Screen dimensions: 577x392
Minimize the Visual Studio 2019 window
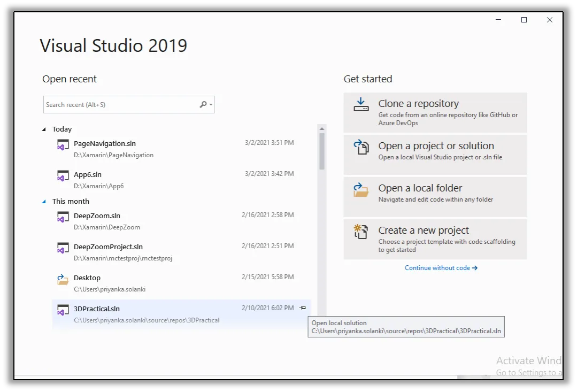click(x=498, y=19)
